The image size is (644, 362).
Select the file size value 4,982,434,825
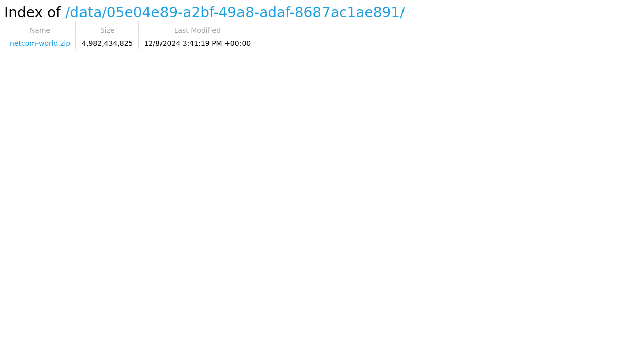[x=107, y=43]
